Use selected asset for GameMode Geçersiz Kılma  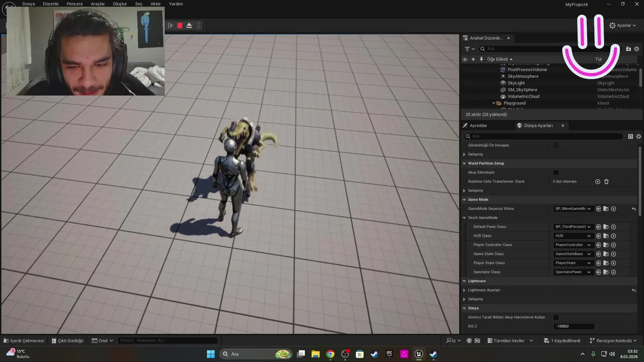[599, 209]
